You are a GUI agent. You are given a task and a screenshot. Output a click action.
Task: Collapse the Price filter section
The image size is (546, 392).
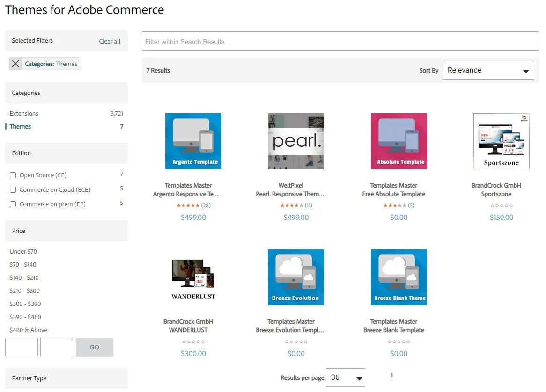click(66, 231)
